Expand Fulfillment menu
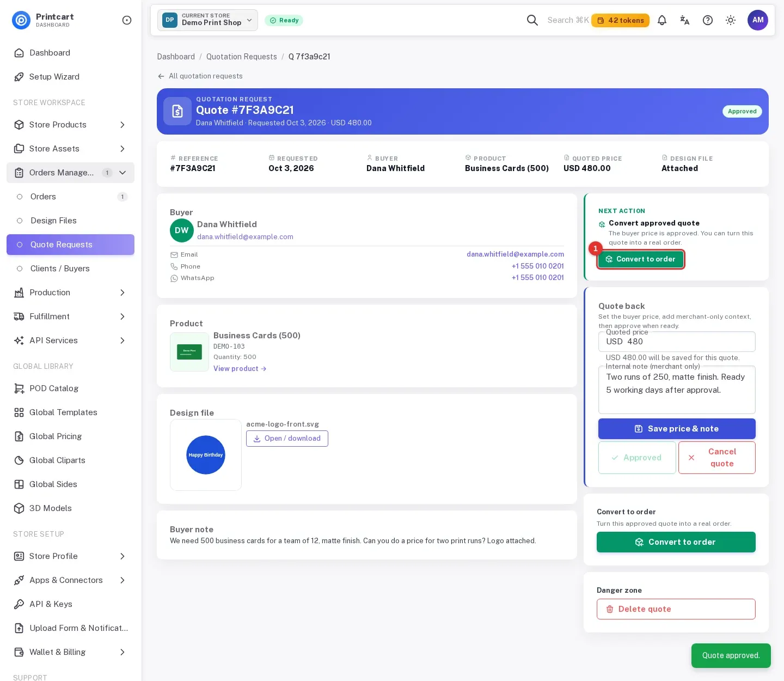 (71, 317)
